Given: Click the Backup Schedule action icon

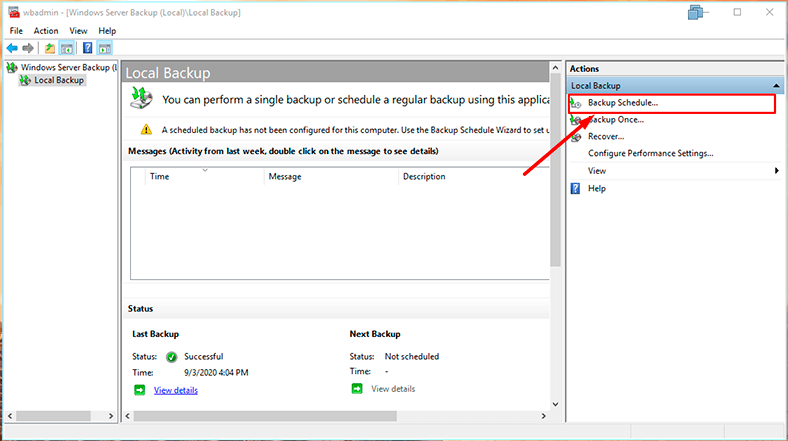Looking at the screenshot, I should (x=576, y=103).
